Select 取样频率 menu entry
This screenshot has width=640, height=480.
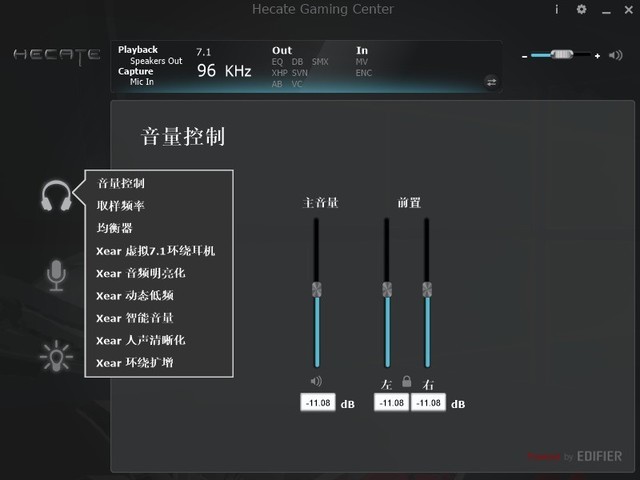pyautogui.click(x=121, y=206)
